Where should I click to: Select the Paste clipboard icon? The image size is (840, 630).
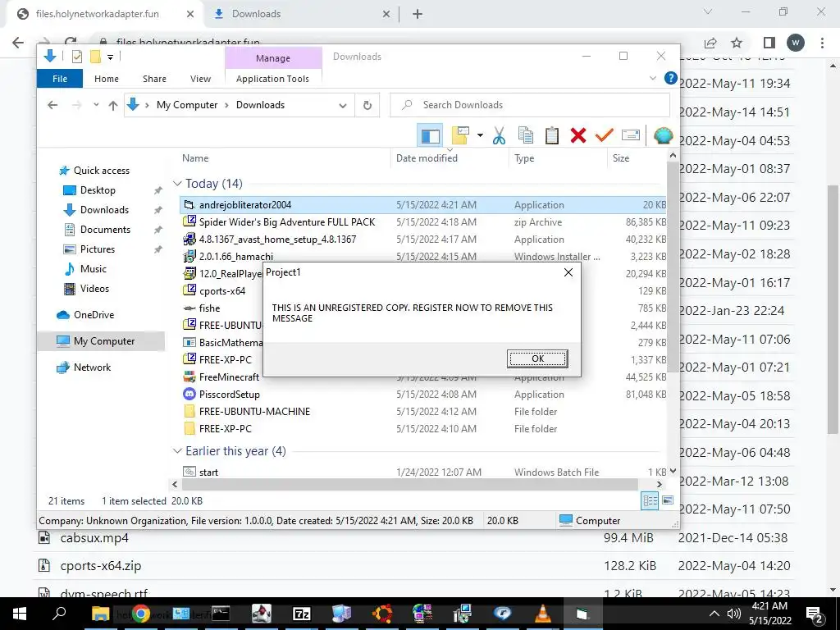click(x=552, y=135)
